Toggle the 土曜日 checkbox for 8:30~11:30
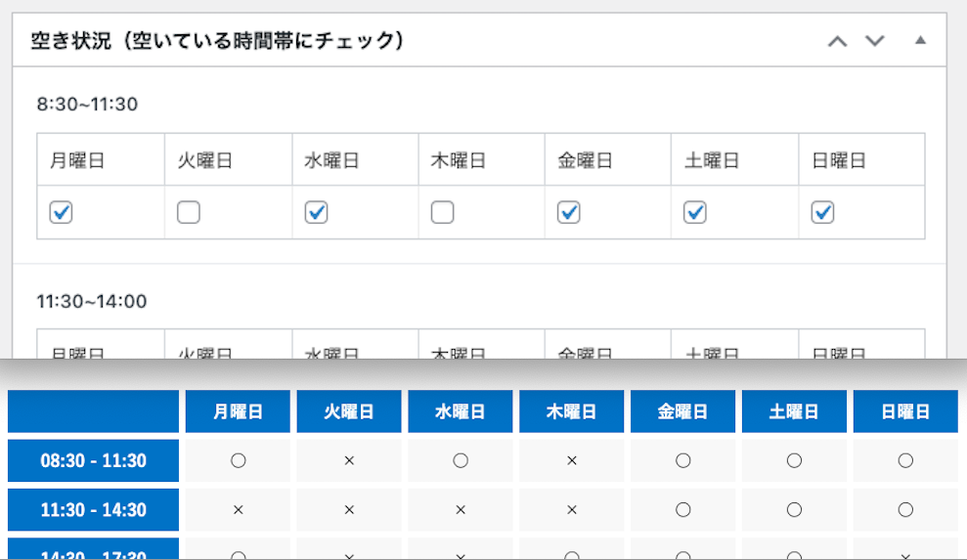967x560 pixels. 695,212
